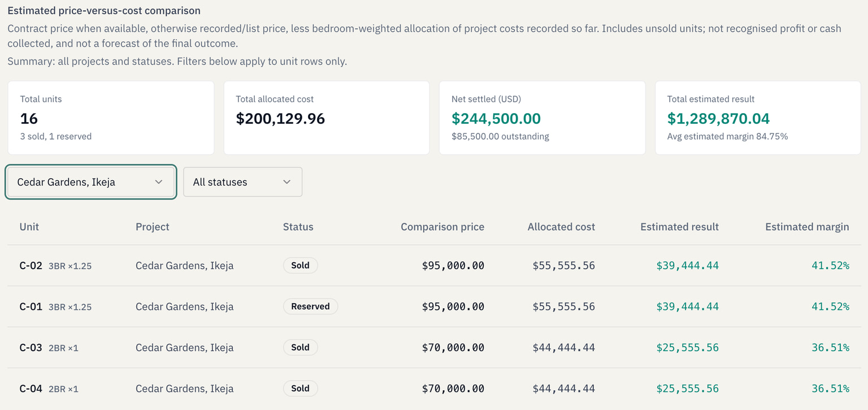Click the C-01 allocated cost $55,555.56
This screenshot has width=868, height=410.
[x=564, y=307]
